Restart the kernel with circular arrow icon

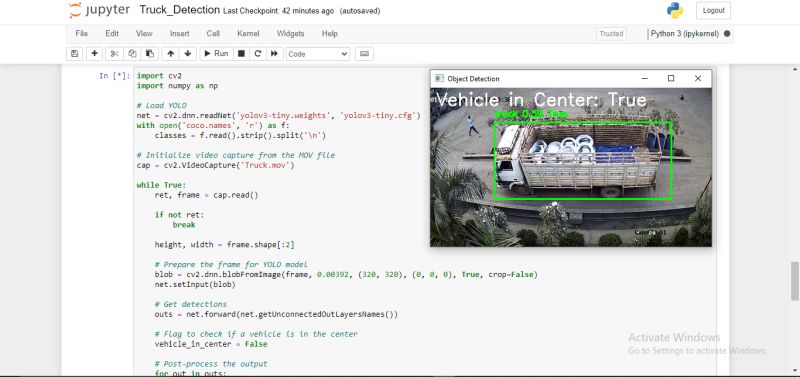click(x=258, y=54)
